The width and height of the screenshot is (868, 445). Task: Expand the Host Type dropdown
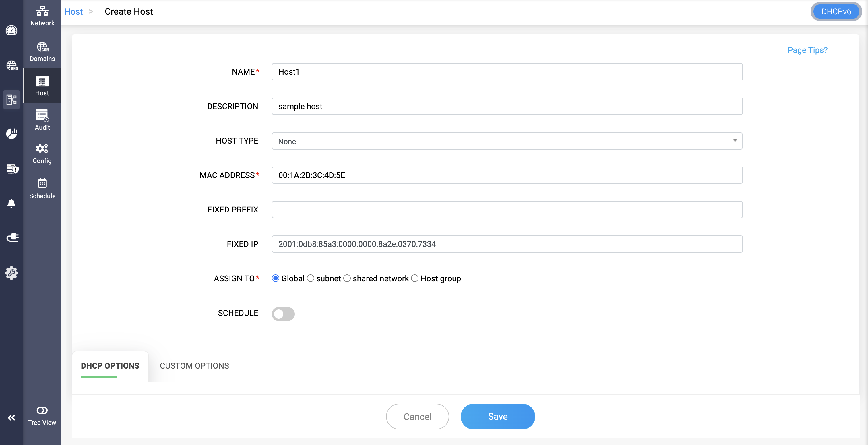click(x=507, y=141)
